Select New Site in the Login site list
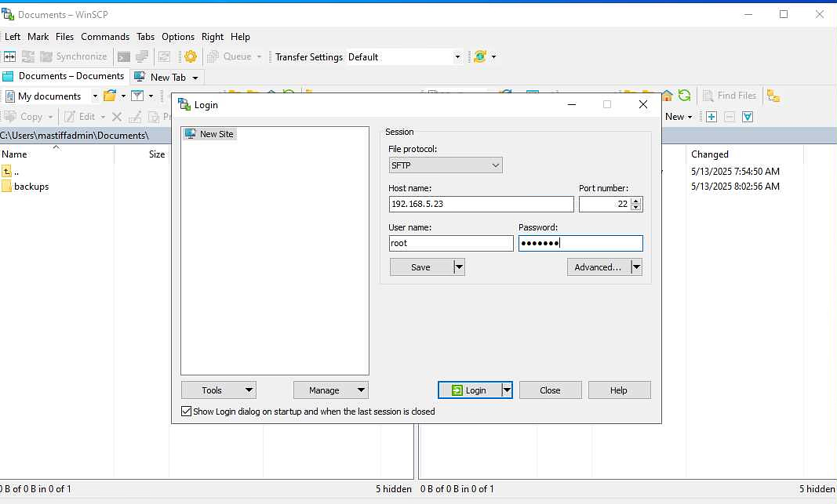This screenshot has width=837, height=504. coord(209,134)
